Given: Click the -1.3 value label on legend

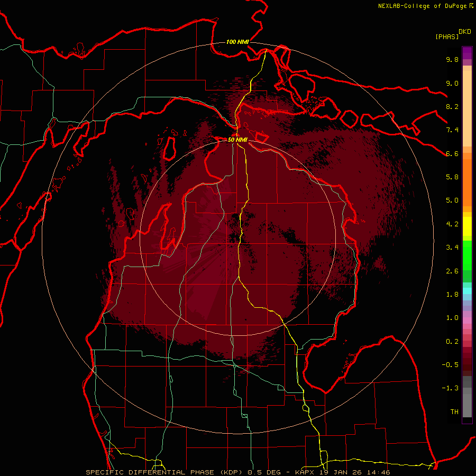Looking at the screenshot, I should 450,388.
